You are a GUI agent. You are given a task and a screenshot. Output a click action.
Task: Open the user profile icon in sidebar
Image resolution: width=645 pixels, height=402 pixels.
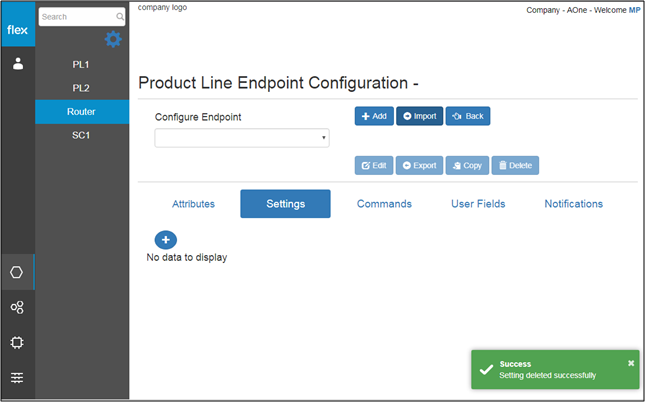pos(18,64)
